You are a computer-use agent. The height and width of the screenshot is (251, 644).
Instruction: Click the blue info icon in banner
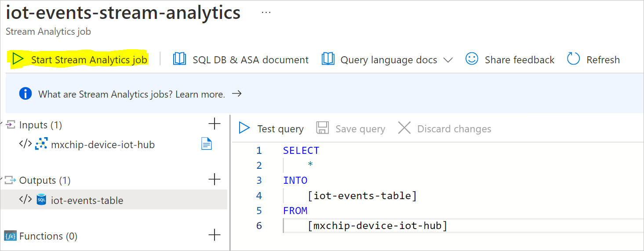point(25,94)
